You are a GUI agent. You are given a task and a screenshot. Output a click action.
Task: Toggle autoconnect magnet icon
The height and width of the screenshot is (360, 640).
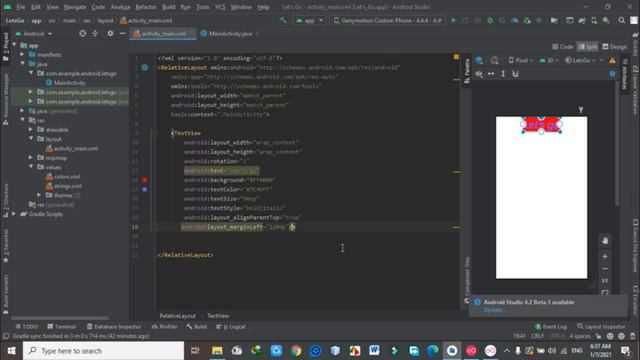click(x=515, y=74)
